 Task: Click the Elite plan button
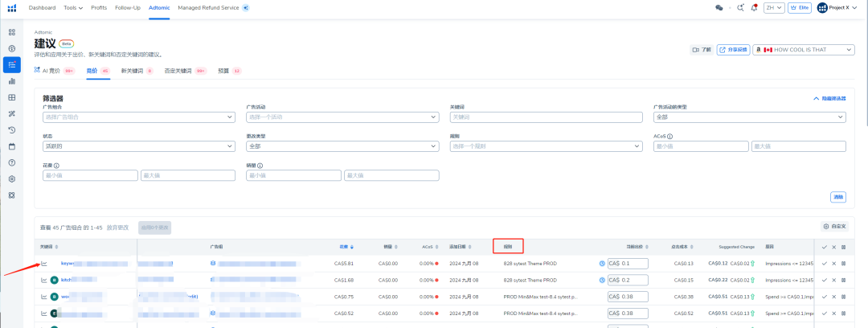pyautogui.click(x=800, y=8)
